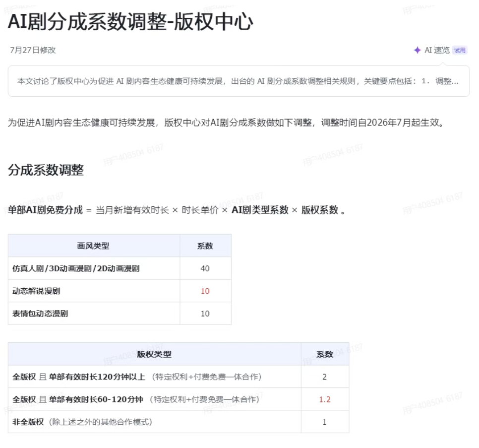Select the 仿真人剧/3D动画漫剧/2D动画漫剧 cell
This screenshot has height=448, width=479.
pyautogui.click(x=94, y=268)
